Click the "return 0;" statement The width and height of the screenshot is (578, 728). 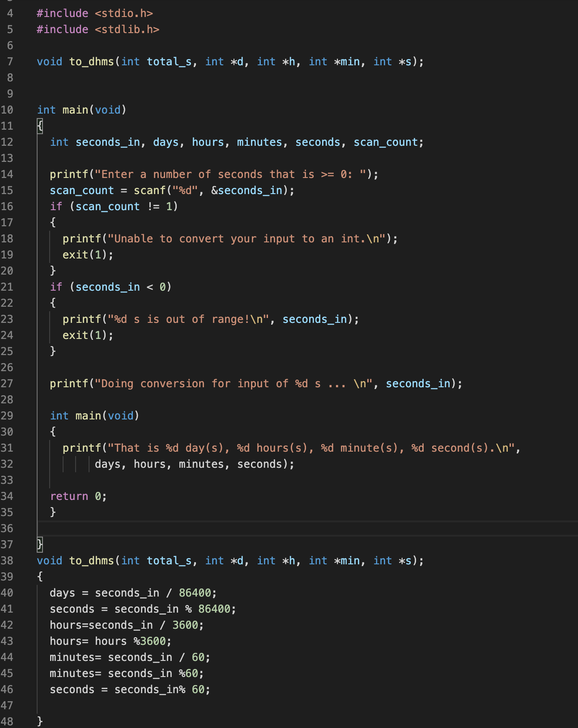pyautogui.click(x=79, y=496)
